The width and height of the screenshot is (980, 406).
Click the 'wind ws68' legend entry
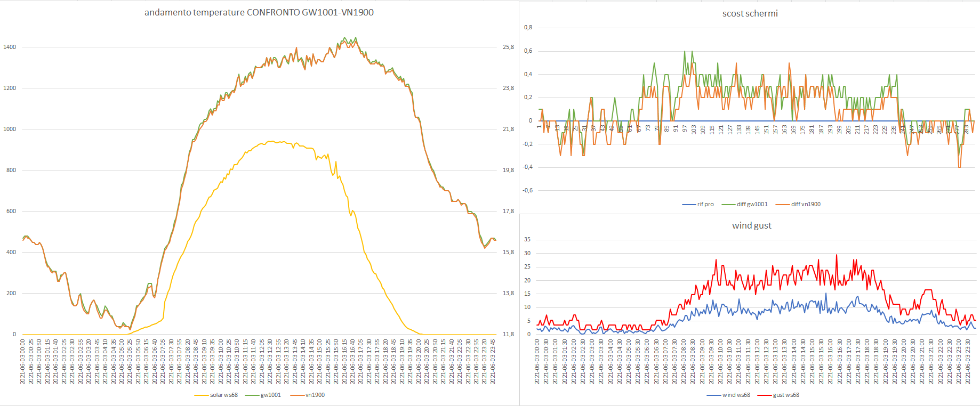(x=736, y=395)
